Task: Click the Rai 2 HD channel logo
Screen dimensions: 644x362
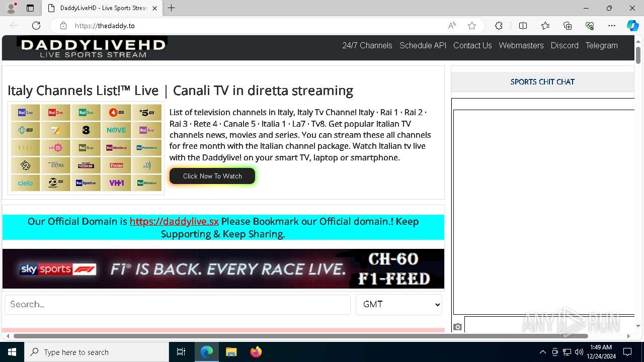Action: (x=56, y=113)
